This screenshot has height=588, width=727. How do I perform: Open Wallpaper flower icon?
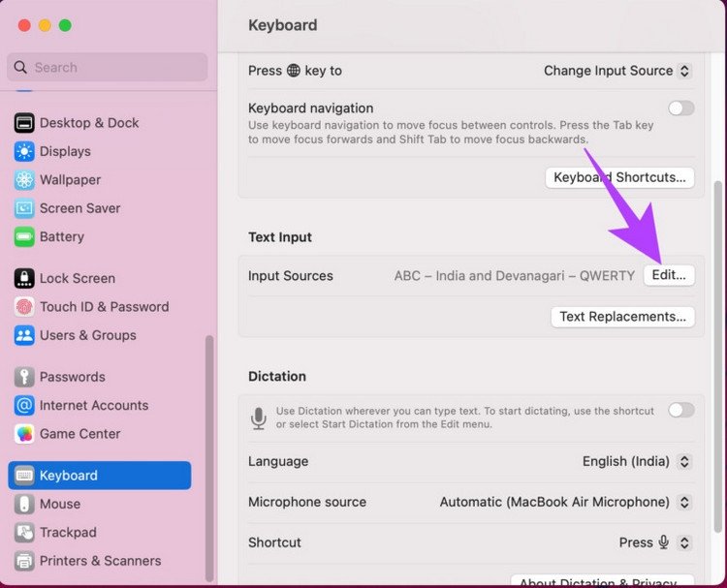tap(24, 180)
